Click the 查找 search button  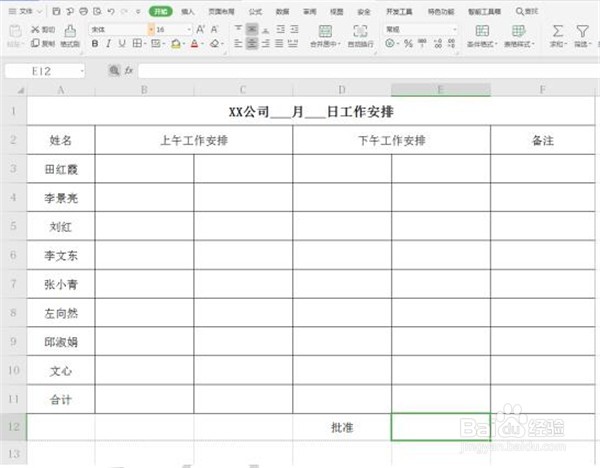tap(527, 11)
